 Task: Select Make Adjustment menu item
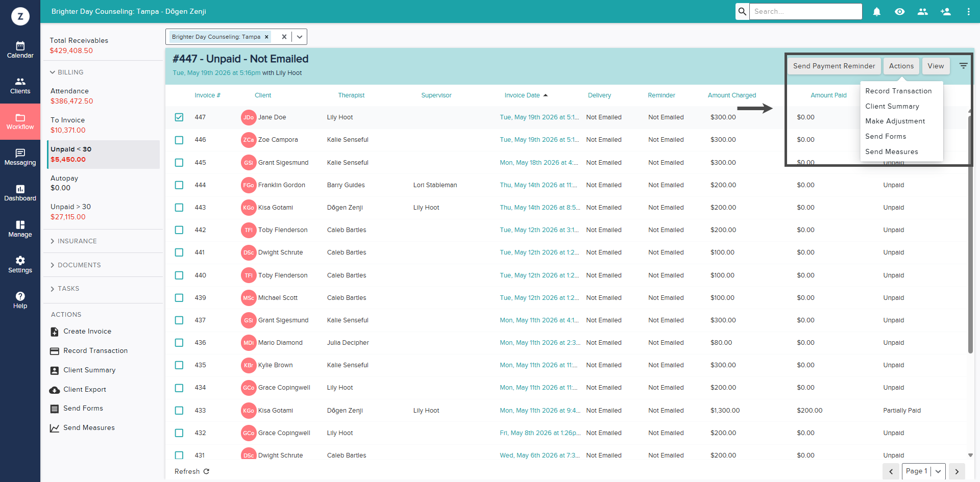[x=895, y=121]
